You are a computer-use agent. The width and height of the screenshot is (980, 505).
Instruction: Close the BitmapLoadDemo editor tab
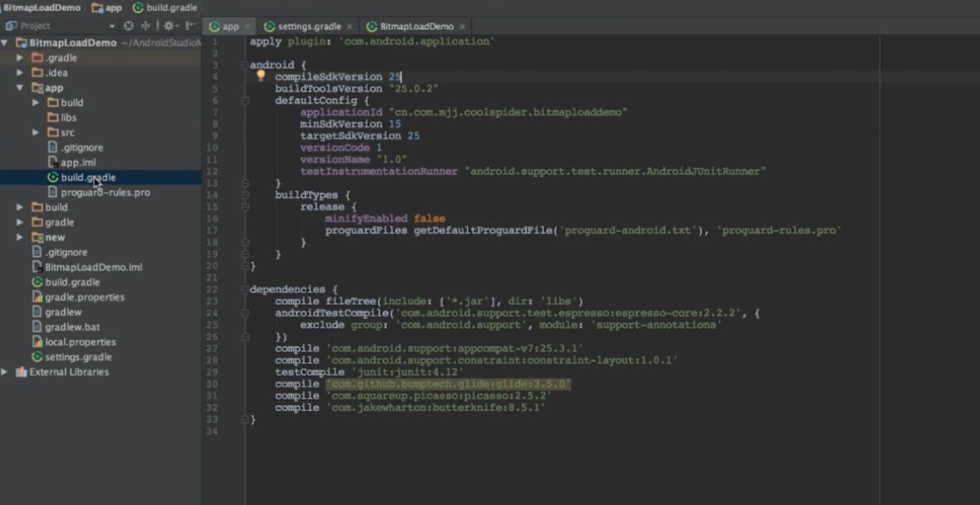point(462,27)
